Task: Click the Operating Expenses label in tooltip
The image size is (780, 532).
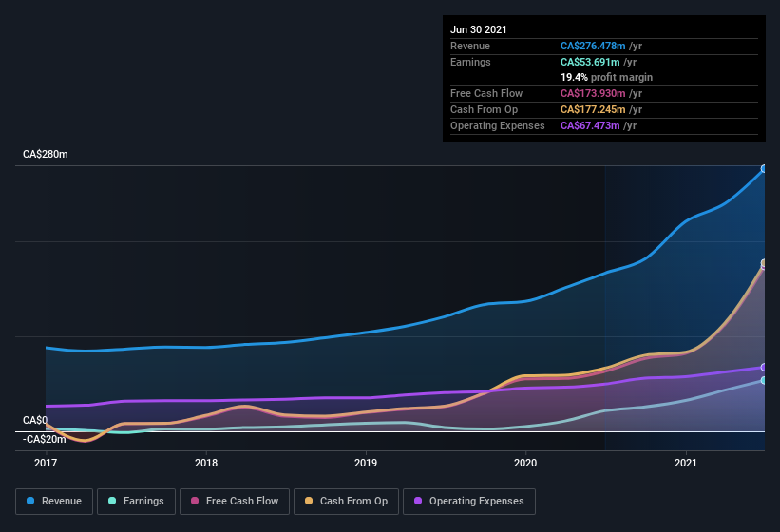Action: (x=498, y=125)
